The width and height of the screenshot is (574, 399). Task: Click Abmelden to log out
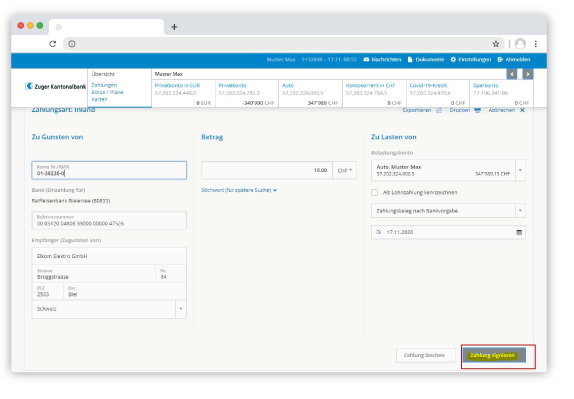point(514,59)
